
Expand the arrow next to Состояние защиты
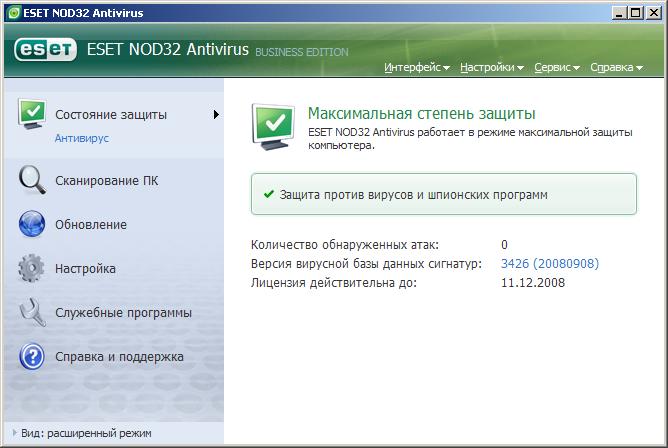(216, 115)
